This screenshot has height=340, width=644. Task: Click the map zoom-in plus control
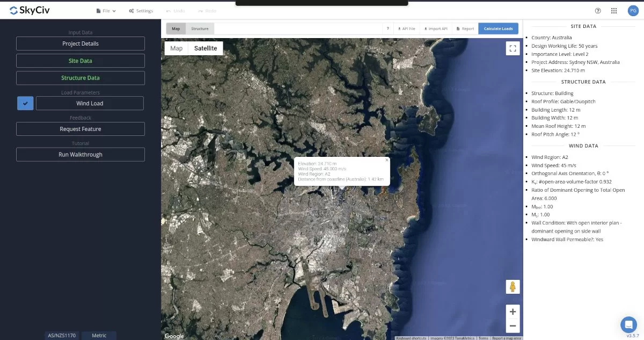pos(513,312)
